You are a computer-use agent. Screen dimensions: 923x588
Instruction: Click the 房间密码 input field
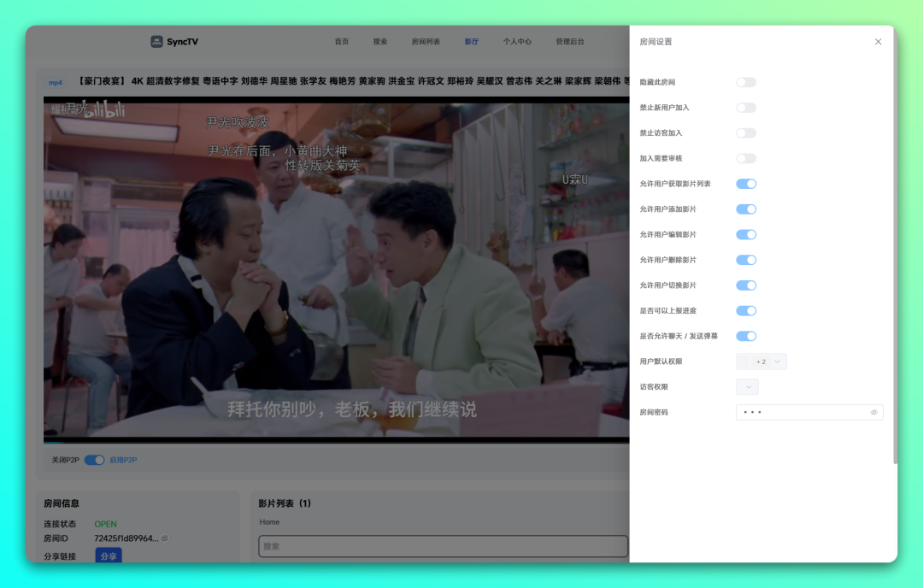click(x=802, y=412)
